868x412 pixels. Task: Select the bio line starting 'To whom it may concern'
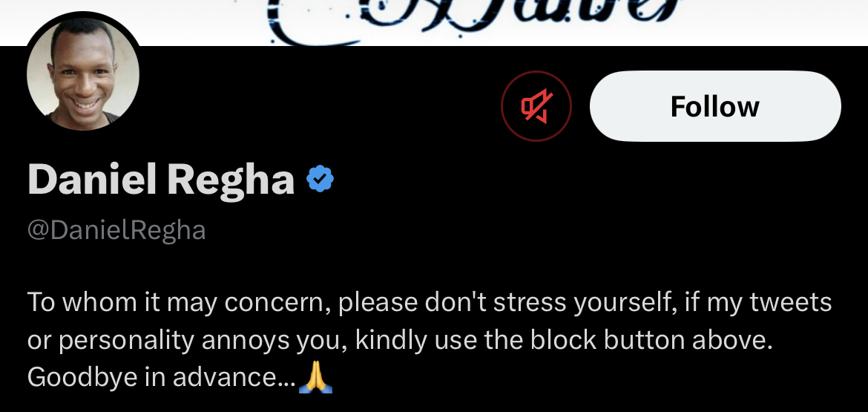(x=430, y=302)
